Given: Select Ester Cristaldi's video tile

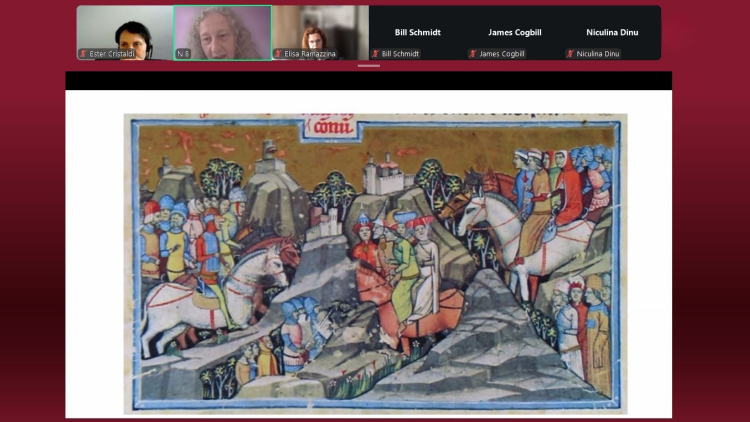Looking at the screenshot, I should click(125, 33).
